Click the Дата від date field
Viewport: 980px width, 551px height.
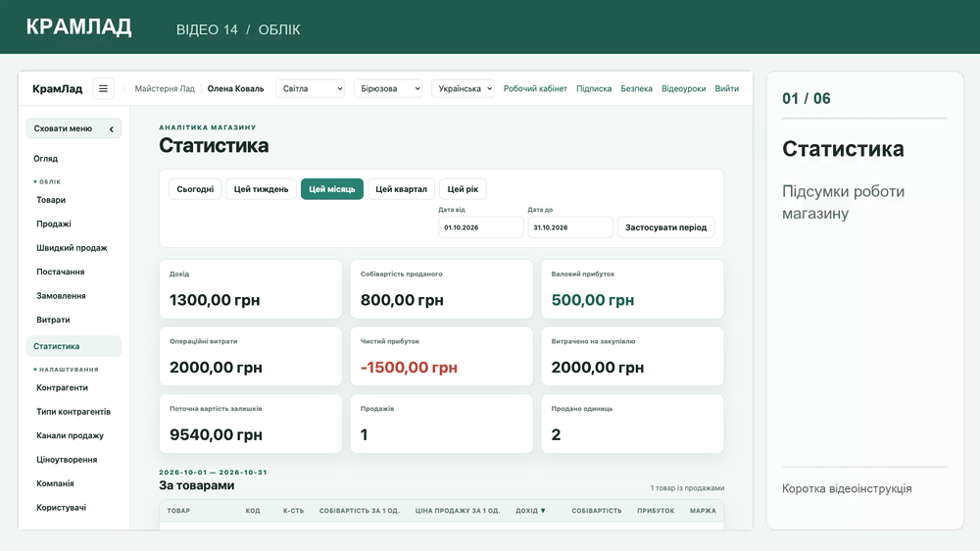[480, 227]
